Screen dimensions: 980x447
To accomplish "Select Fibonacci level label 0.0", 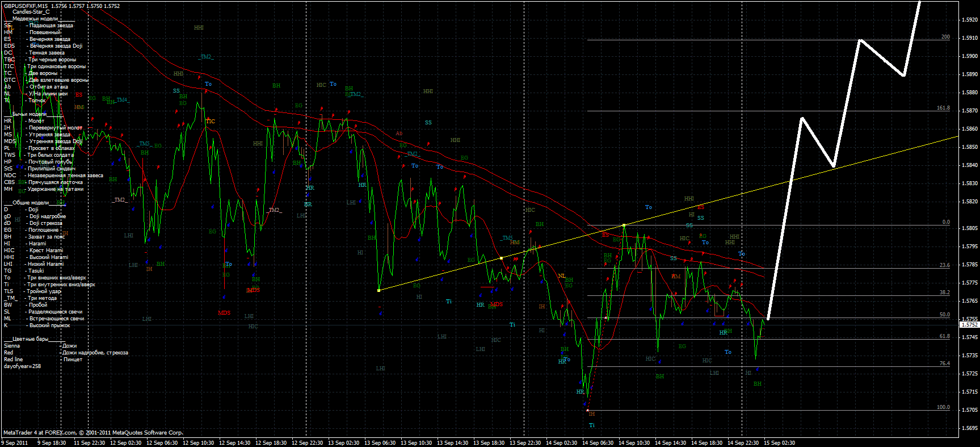I will point(946,222).
